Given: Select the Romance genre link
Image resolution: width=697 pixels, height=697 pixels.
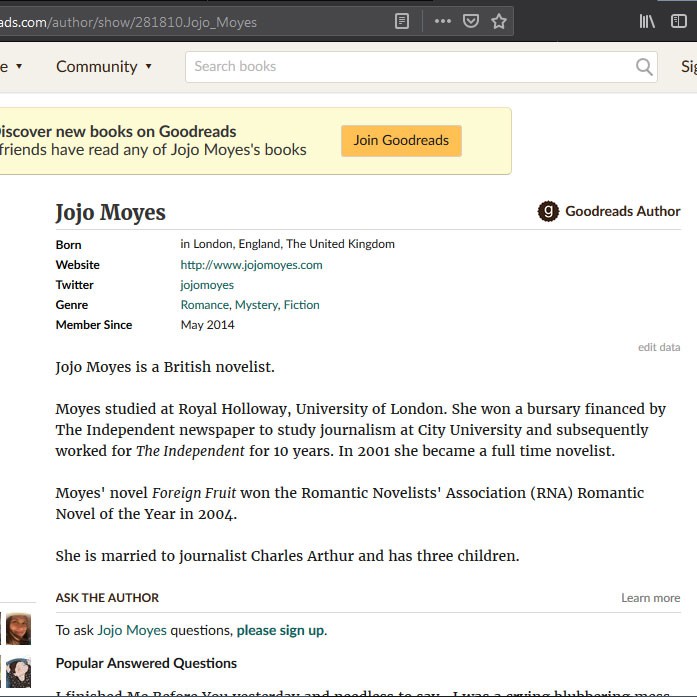Looking at the screenshot, I should [x=204, y=305].
